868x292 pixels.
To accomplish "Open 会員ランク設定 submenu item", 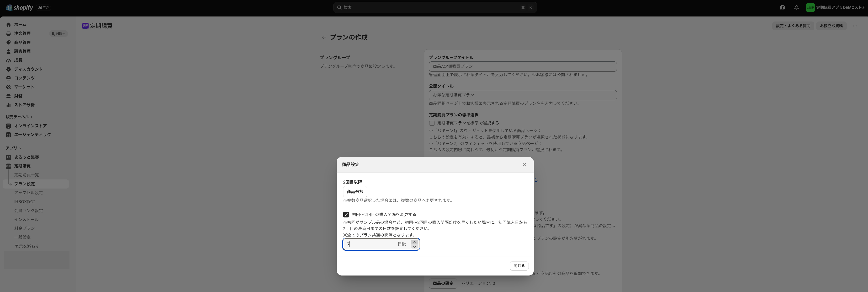I will pos(29,211).
